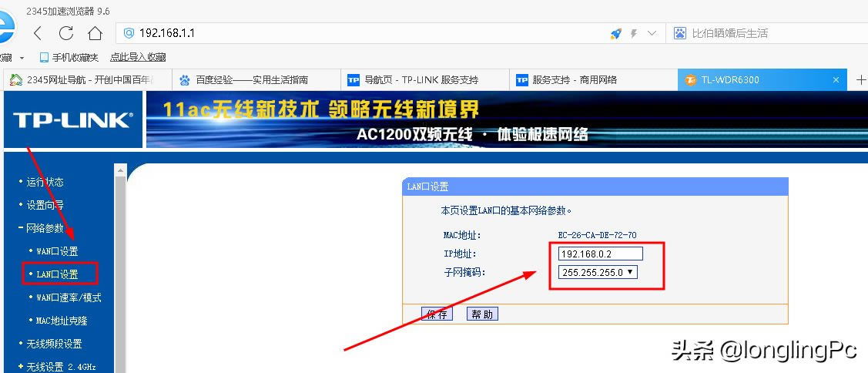868x373 pixels.
Task: Click the shield icon in address bar
Action: 129,33
